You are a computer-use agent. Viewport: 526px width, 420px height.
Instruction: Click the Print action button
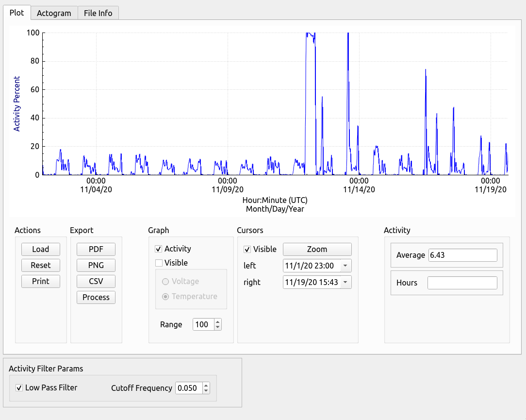click(41, 281)
